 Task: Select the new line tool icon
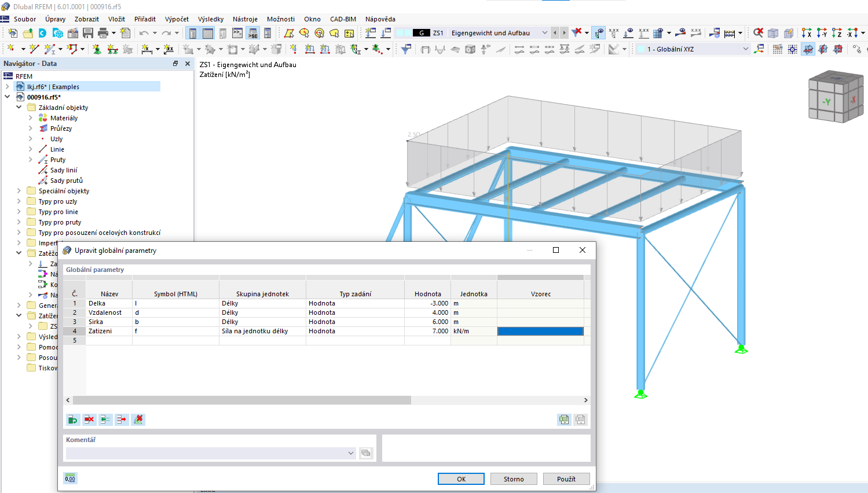click(x=34, y=49)
